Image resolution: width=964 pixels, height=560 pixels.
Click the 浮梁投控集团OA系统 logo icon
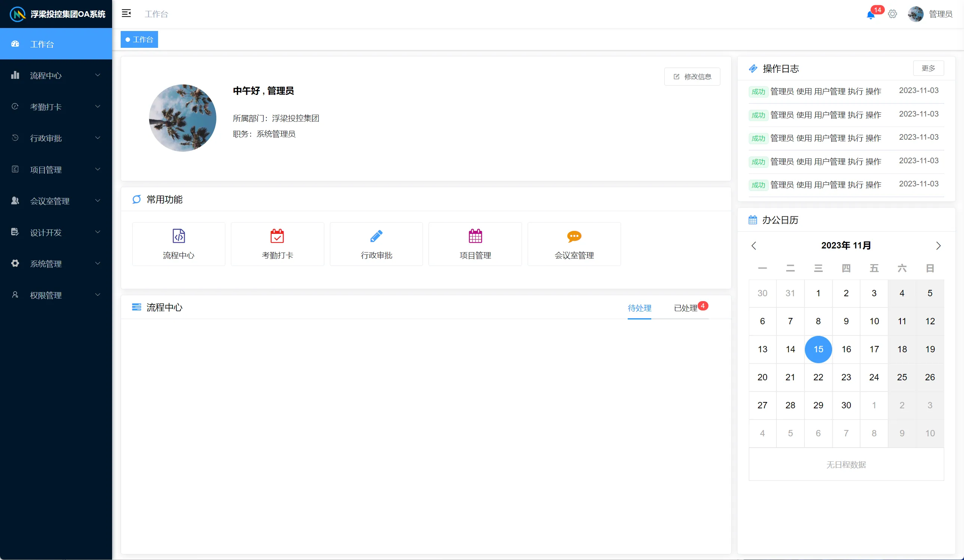pos(17,14)
